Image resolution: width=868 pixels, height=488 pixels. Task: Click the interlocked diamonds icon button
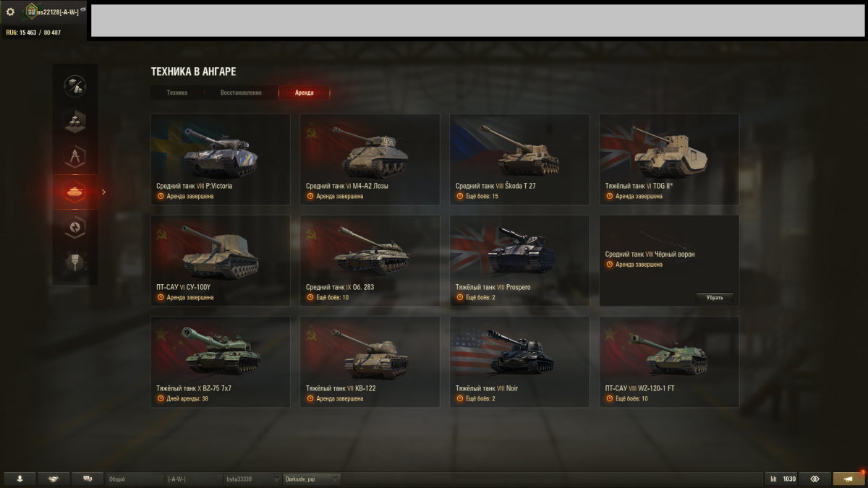tap(815, 479)
